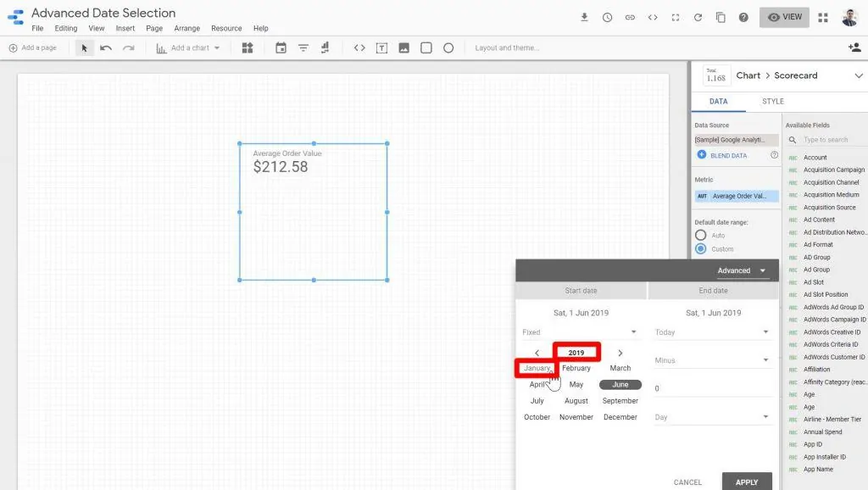Click the add people share icon

[x=854, y=48]
